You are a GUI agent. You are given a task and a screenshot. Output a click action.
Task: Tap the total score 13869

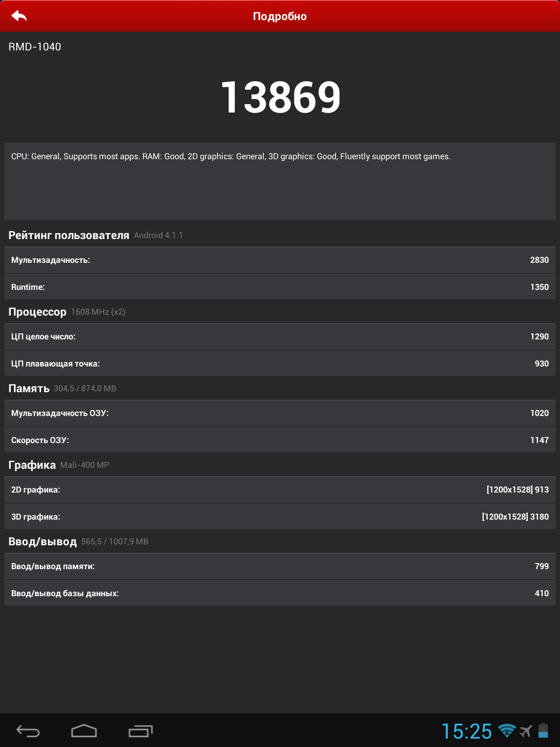point(280,97)
